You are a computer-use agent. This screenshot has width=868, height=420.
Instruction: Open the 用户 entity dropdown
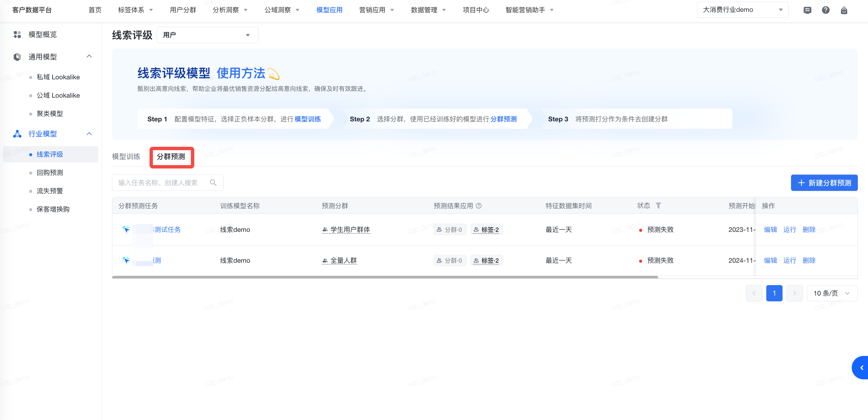pyautogui.click(x=207, y=35)
